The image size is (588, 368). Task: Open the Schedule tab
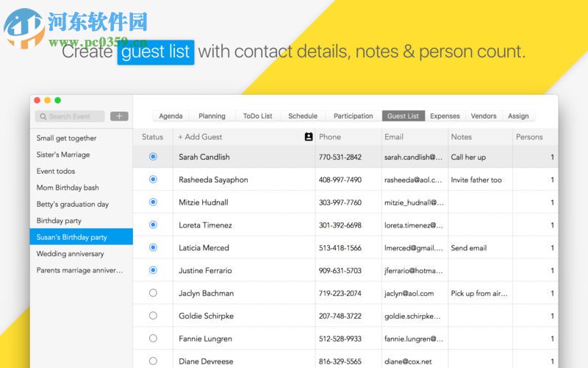[303, 116]
